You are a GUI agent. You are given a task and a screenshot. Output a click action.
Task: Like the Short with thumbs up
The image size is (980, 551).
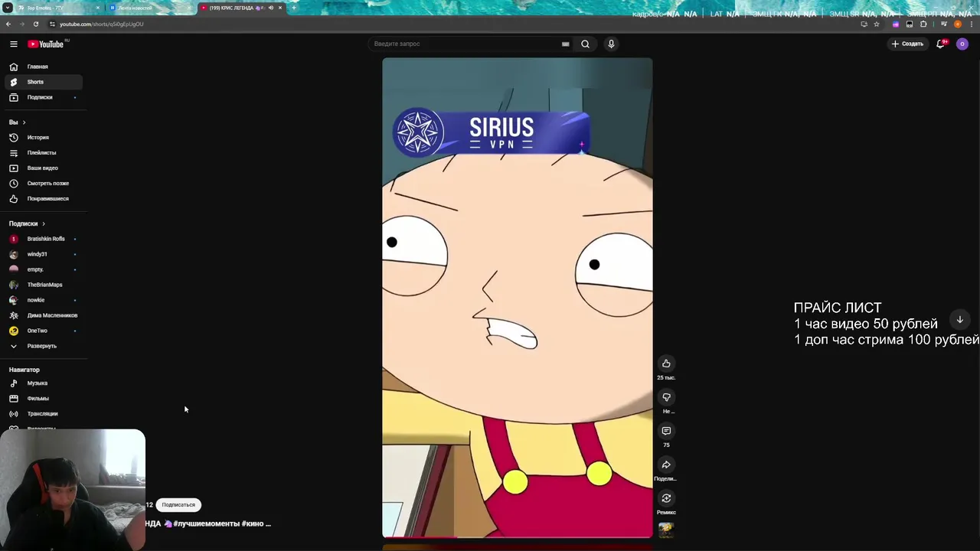pyautogui.click(x=666, y=364)
